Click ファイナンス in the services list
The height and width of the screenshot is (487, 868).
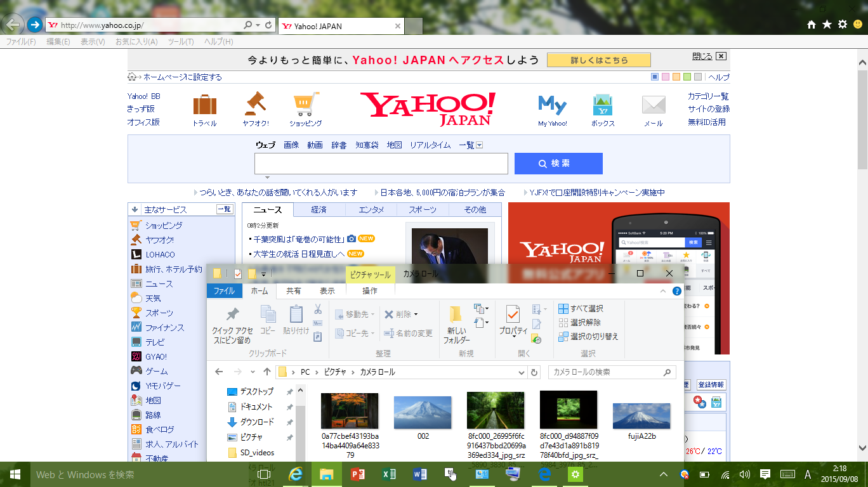165,328
